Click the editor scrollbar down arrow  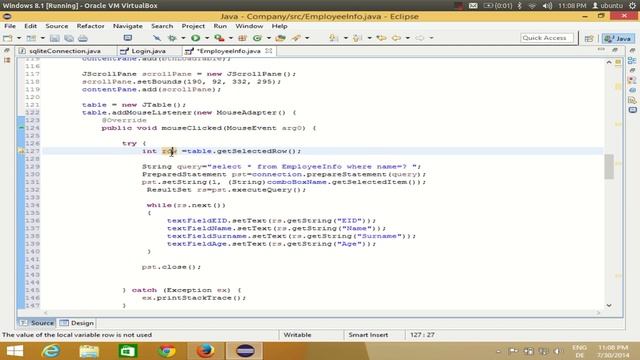pos(609,305)
